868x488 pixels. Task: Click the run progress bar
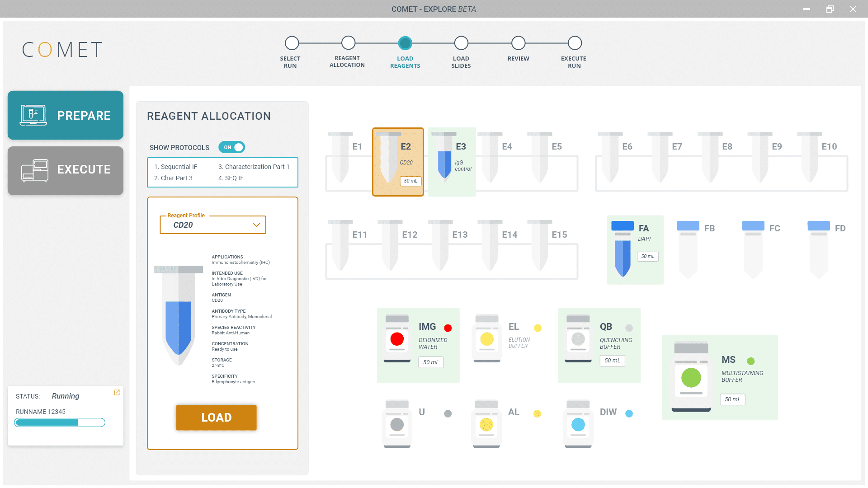pos(60,422)
